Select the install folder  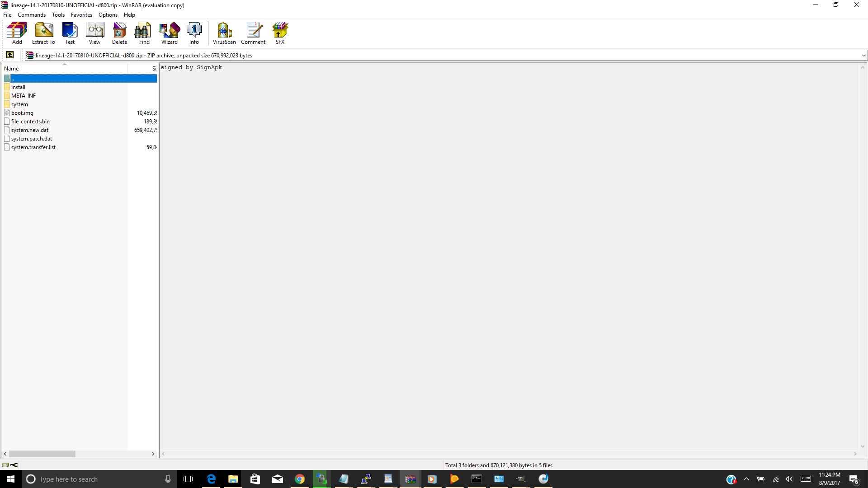(18, 87)
